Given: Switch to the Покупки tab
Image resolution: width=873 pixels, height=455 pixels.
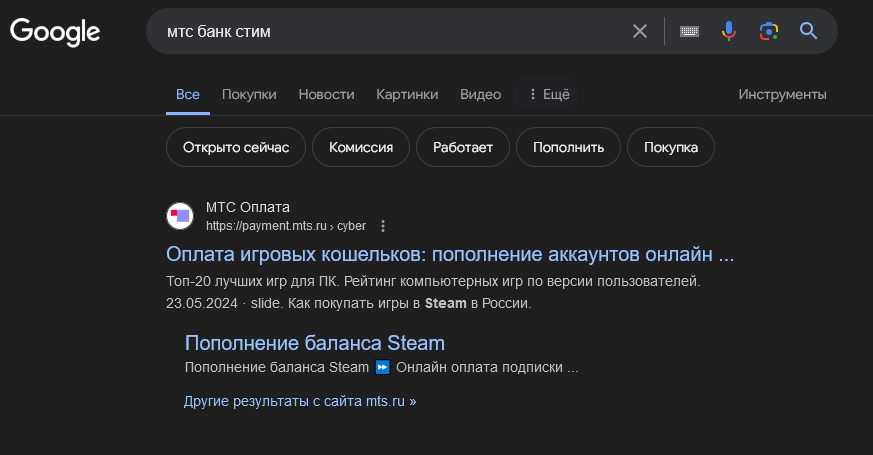Looking at the screenshot, I should (x=249, y=95).
